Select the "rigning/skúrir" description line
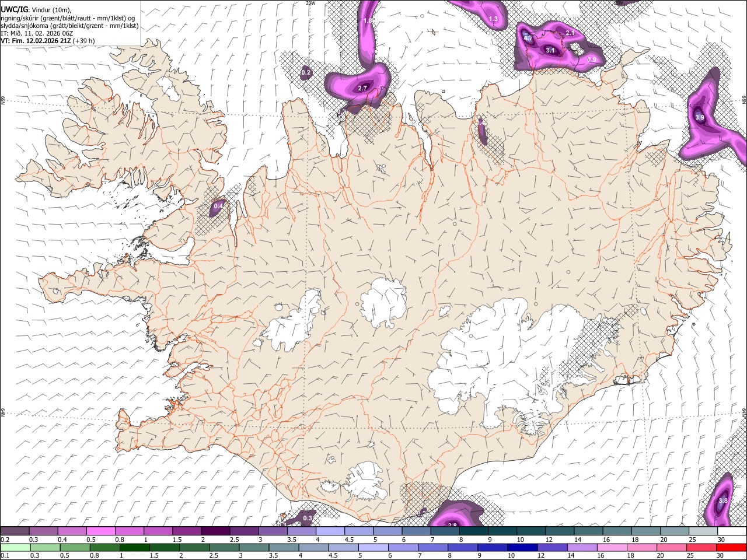747x560 pixels. click(x=69, y=18)
